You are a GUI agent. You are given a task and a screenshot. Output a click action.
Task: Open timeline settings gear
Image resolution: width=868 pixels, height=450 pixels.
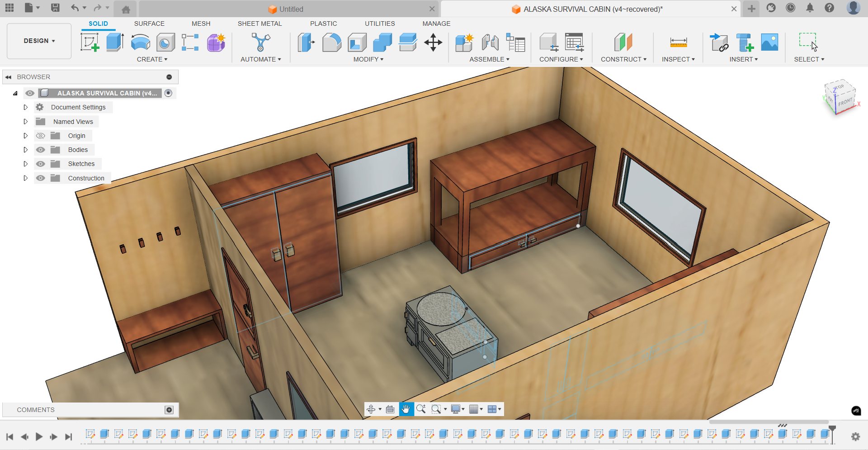(x=855, y=436)
